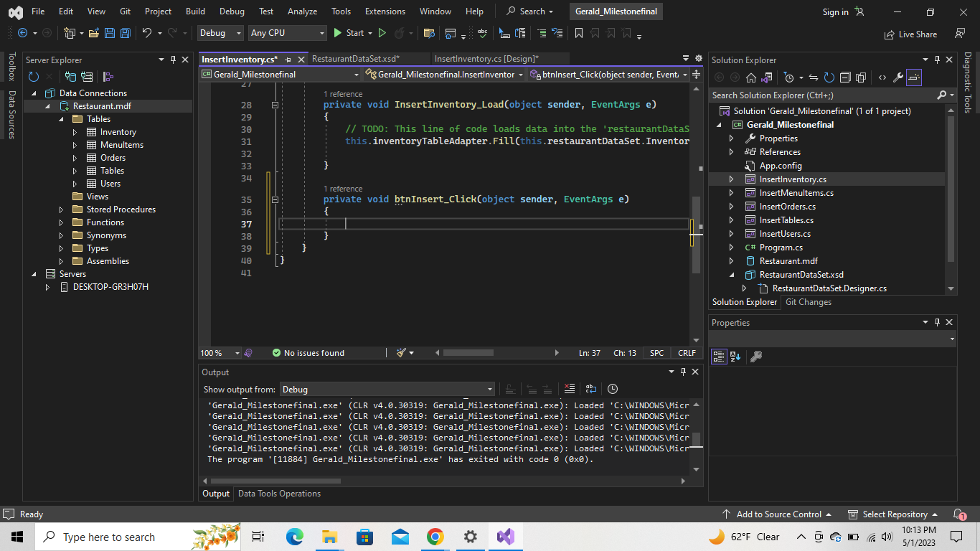This screenshot has height=551, width=980.
Task: Open the Properties tool icon in Solution Explorer
Action: [x=899, y=77]
